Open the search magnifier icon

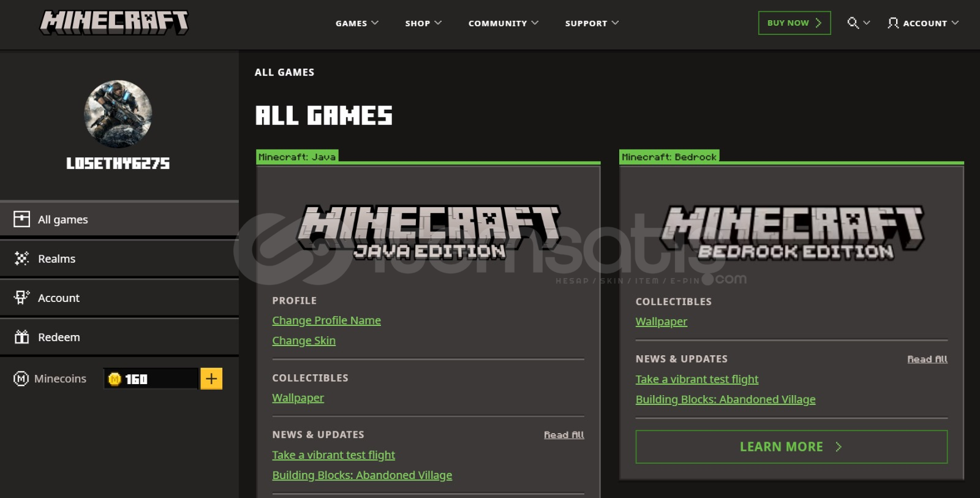point(853,23)
